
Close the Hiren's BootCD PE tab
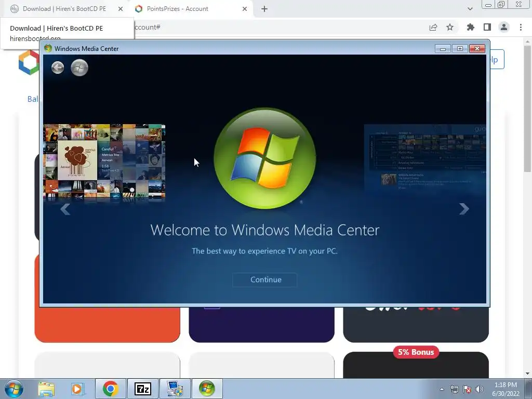tap(121, 9)
